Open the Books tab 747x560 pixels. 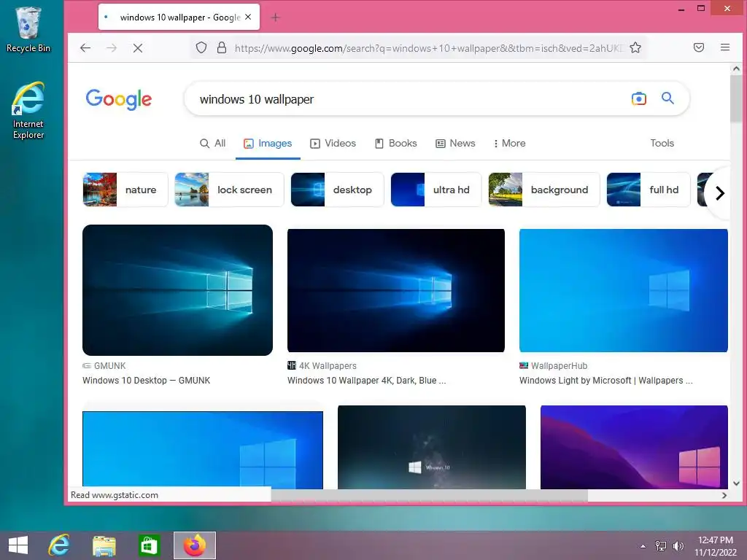(x=396, y=144)
